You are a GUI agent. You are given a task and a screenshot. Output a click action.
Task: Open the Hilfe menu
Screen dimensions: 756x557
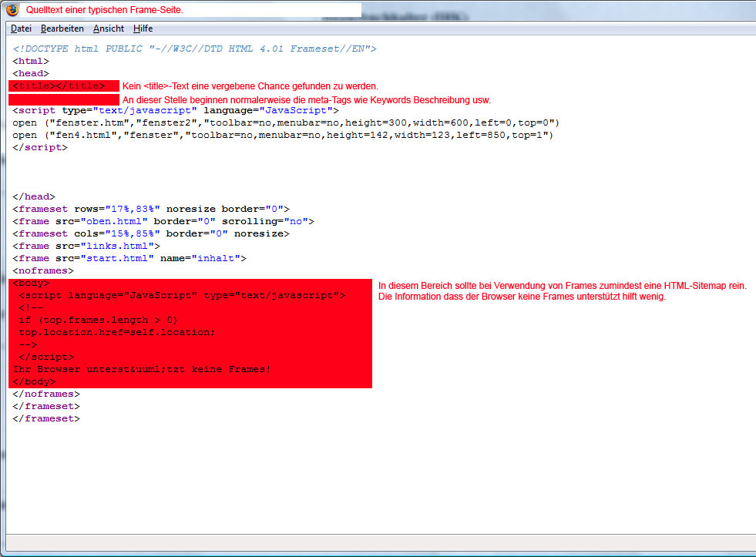[x=143, y=29]
